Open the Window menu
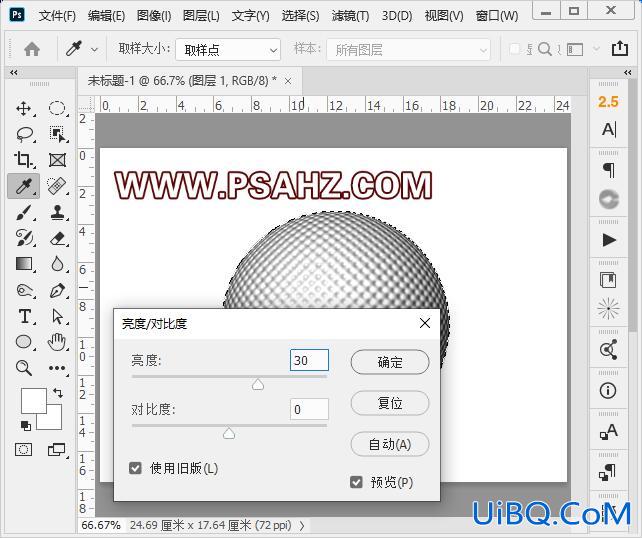 pyautogui.click(x=497, y=16)
